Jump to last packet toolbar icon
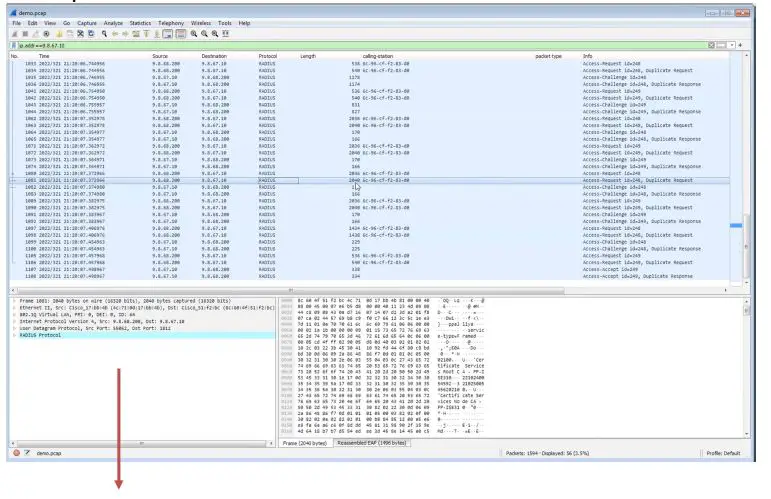 click(x=157, y=34)
